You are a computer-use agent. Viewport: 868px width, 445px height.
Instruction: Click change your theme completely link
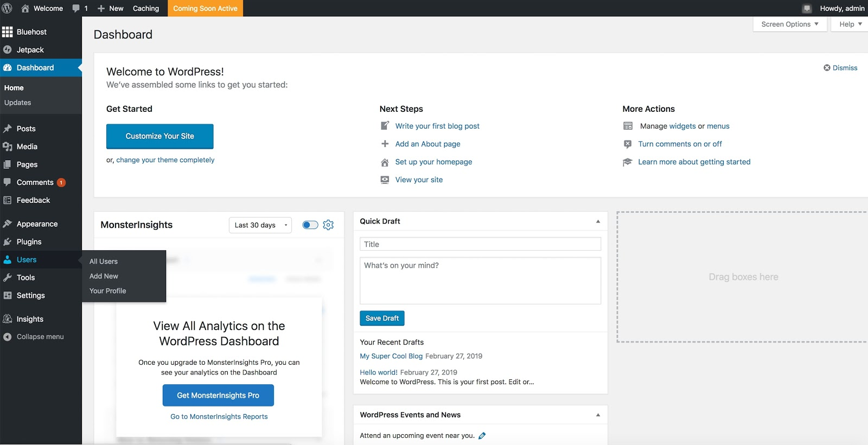pyautogui.click(x=165, y=160)
